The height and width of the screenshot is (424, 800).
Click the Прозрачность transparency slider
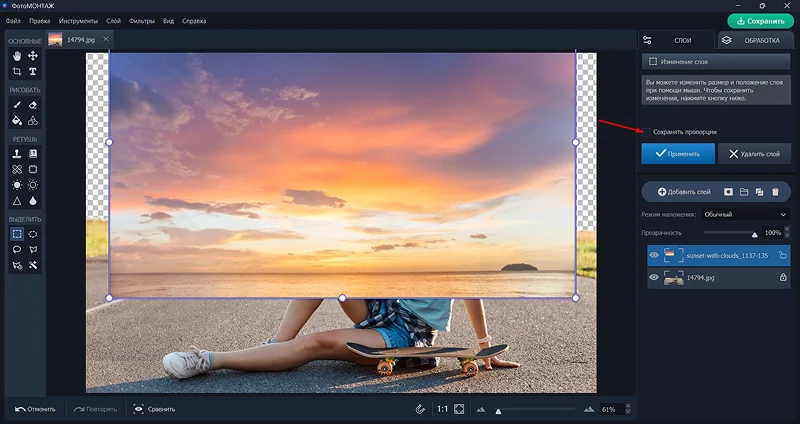click(731, 233)
